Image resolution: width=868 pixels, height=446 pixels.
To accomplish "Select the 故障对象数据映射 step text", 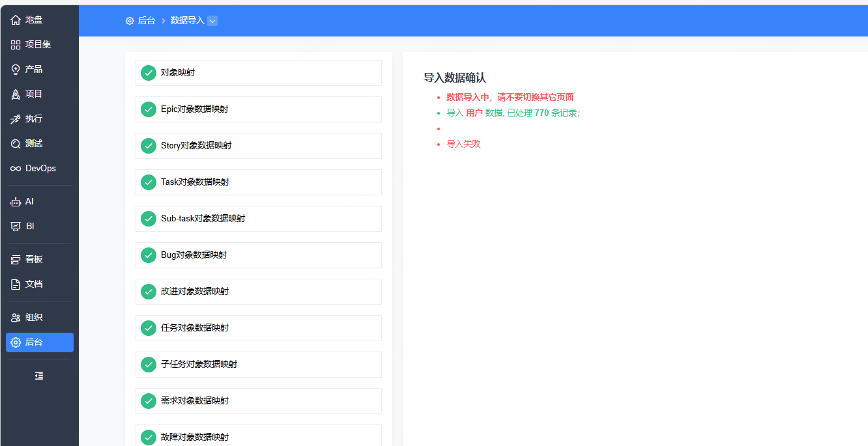I will [195, 438].
